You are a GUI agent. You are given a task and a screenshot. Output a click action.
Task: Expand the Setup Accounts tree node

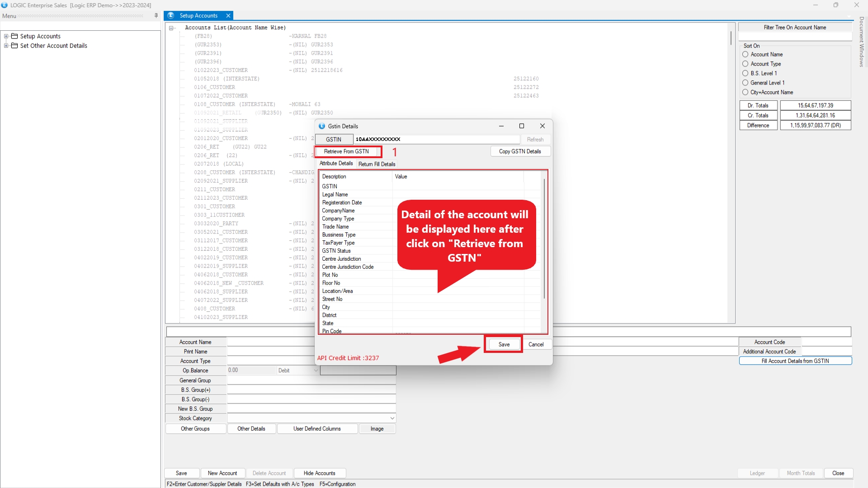pyautogui.click(x=6, y=36)
